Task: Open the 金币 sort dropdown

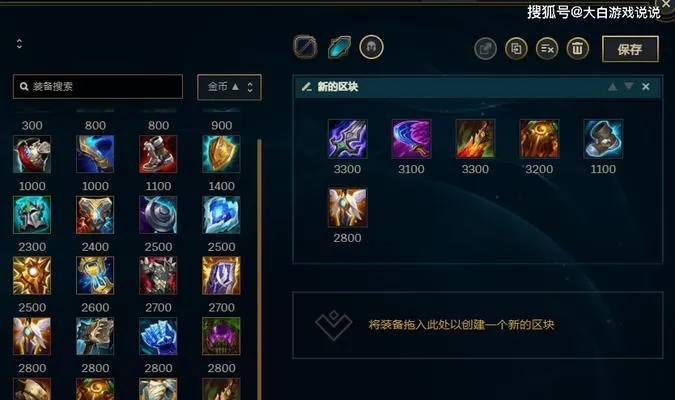Action: point(229,87)
